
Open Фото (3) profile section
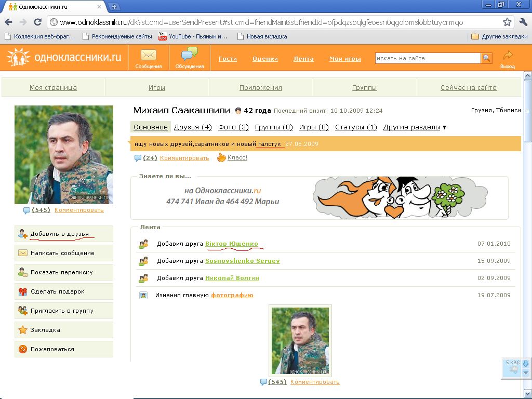pos(233,127)
